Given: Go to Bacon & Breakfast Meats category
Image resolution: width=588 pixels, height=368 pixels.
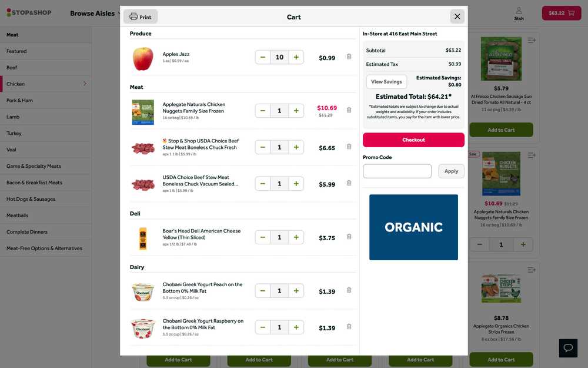Looking at the screenshot, I should (x=34, y=183).
